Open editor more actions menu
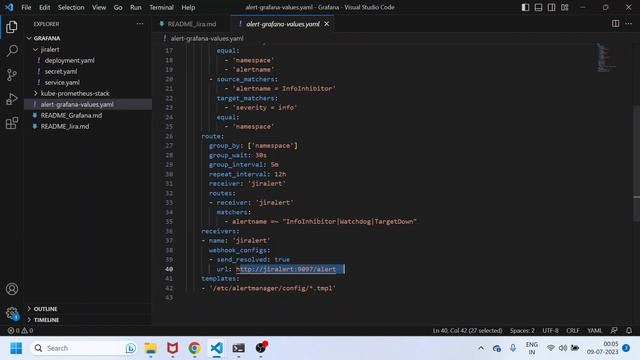The height and width of the screenshot is (360, 640). click(x=629, y=24)
